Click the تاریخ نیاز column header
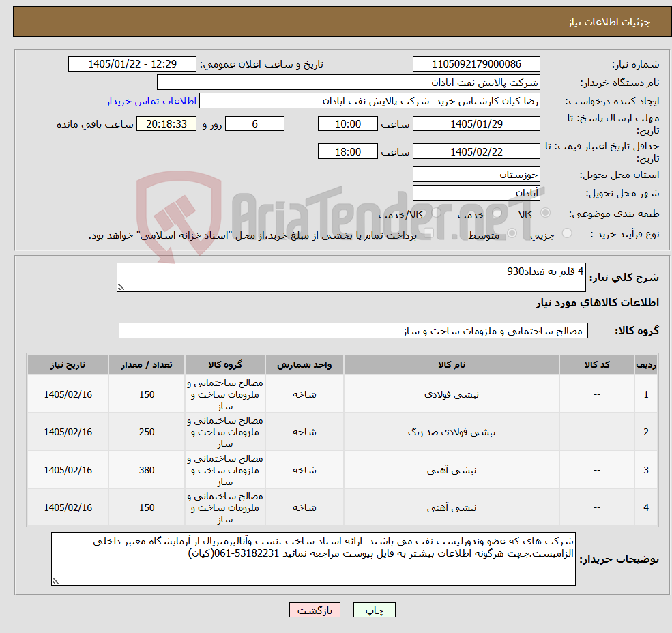The height and width of the screenshot is (633, 672). [x=68, y=364]
